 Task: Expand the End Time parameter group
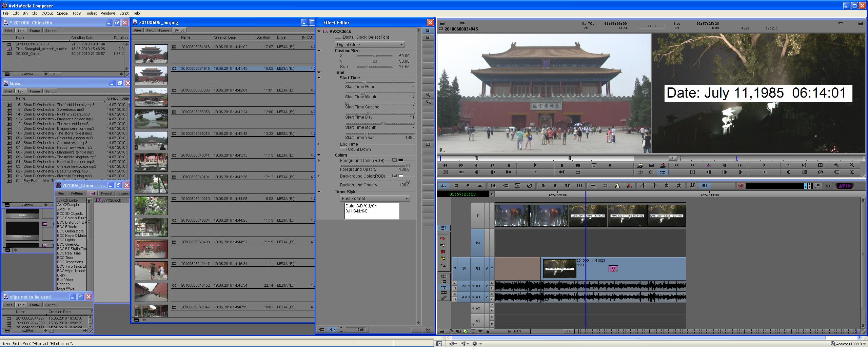coord(319,144)
